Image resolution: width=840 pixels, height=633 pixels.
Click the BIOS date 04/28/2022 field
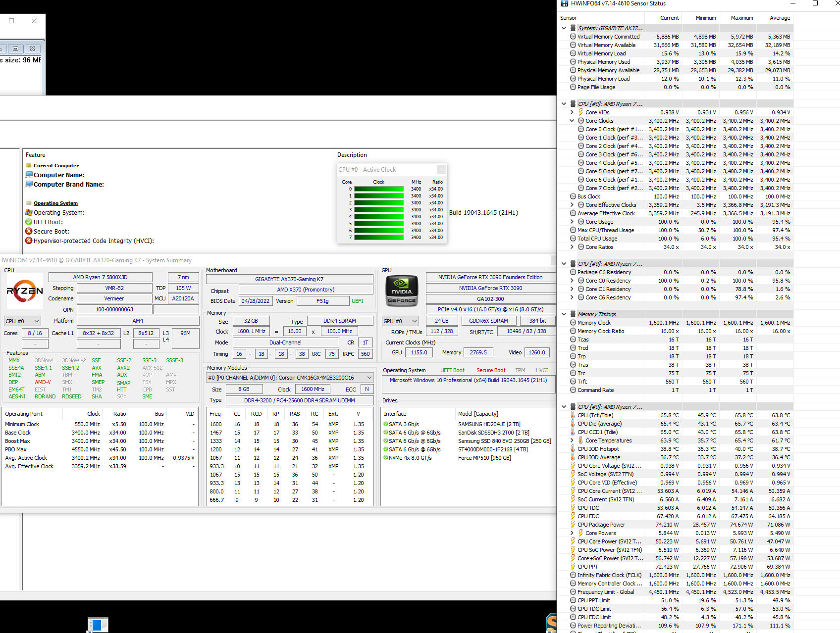[x=256, y=301]
